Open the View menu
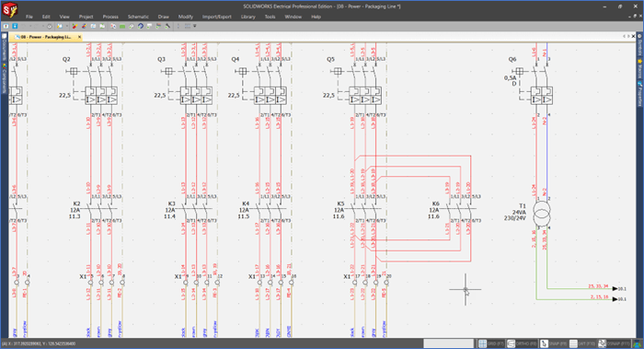This screenshot has height=349, width=644. 64,17
